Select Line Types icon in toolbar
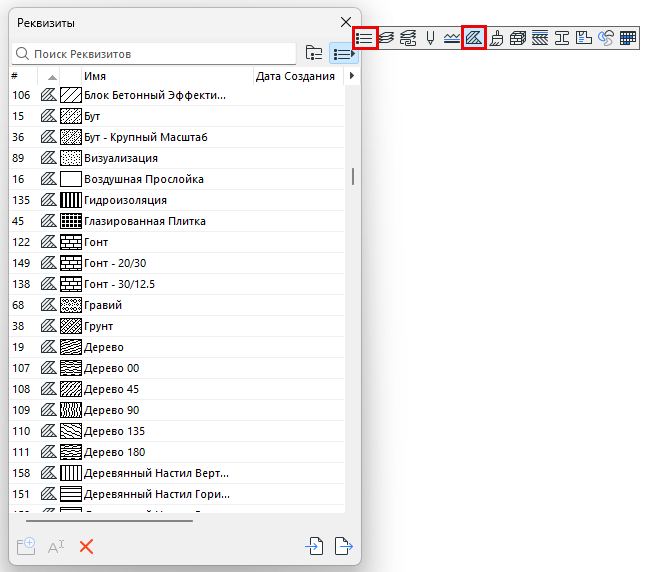 (x=452, y=38)
